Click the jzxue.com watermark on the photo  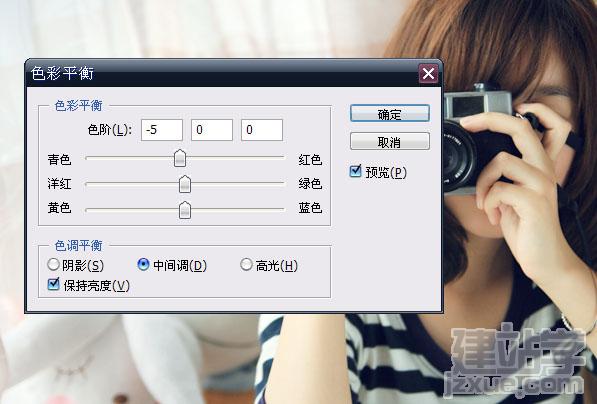(514, 384)
